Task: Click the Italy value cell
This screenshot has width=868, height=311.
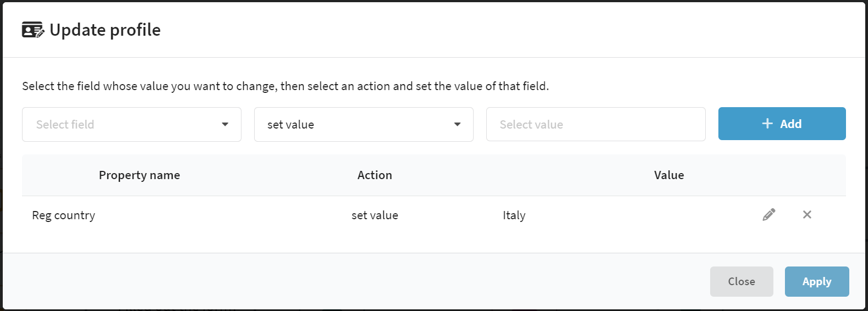Action: pos(514,215)
